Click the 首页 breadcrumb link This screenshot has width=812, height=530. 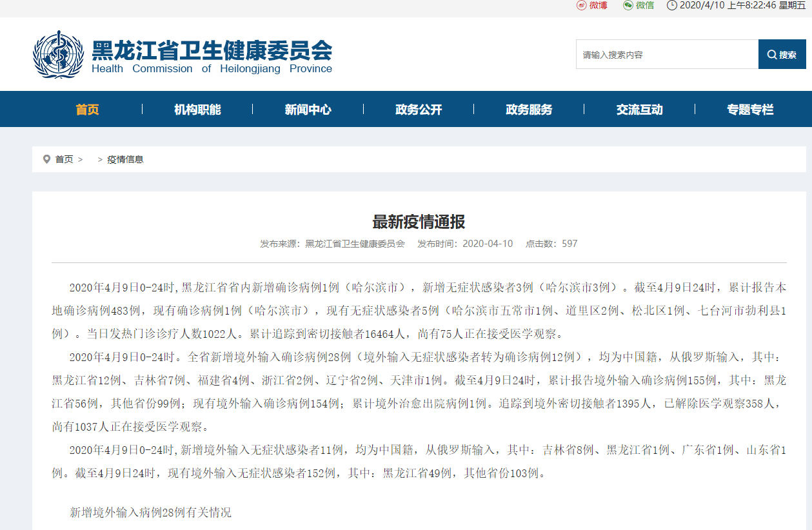[x=64, y=159]
